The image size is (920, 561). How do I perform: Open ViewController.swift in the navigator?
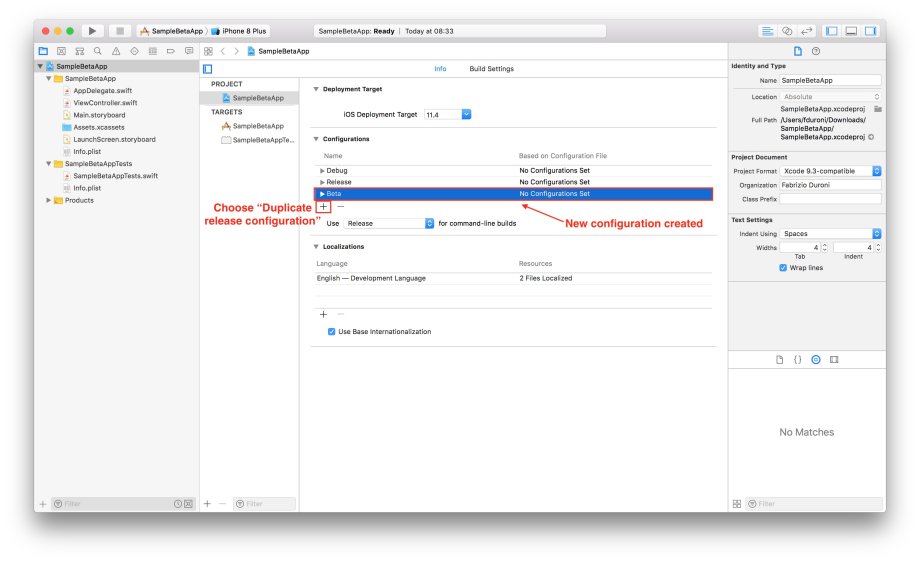(105, 103)
